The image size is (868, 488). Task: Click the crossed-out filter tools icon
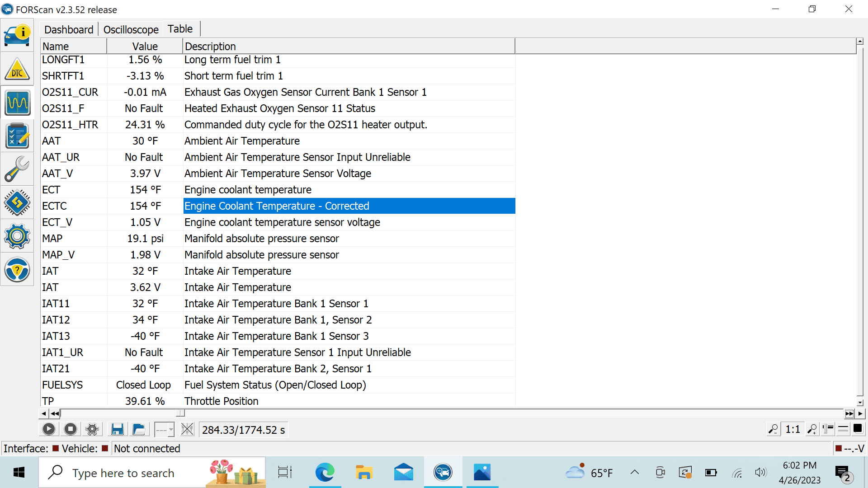[187, 429]
